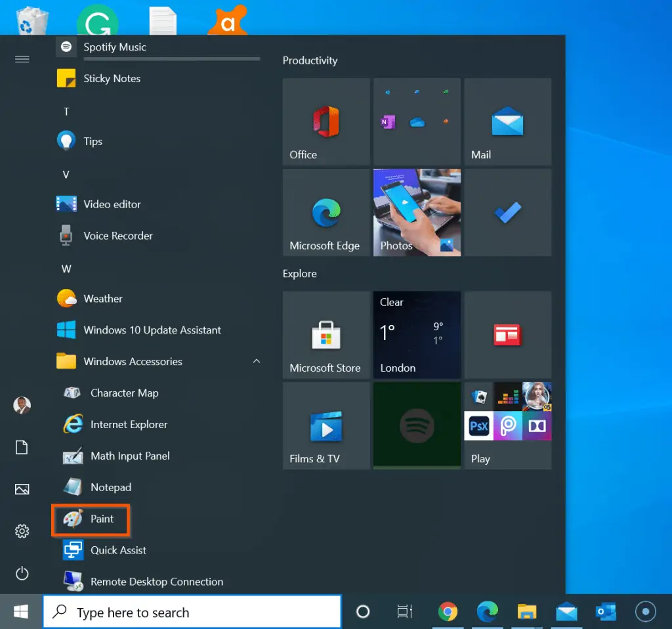Launch Google Chrome from the taskbar
Image resolution: width=672 pixels, height=629 pixels.
coord(448,612)
